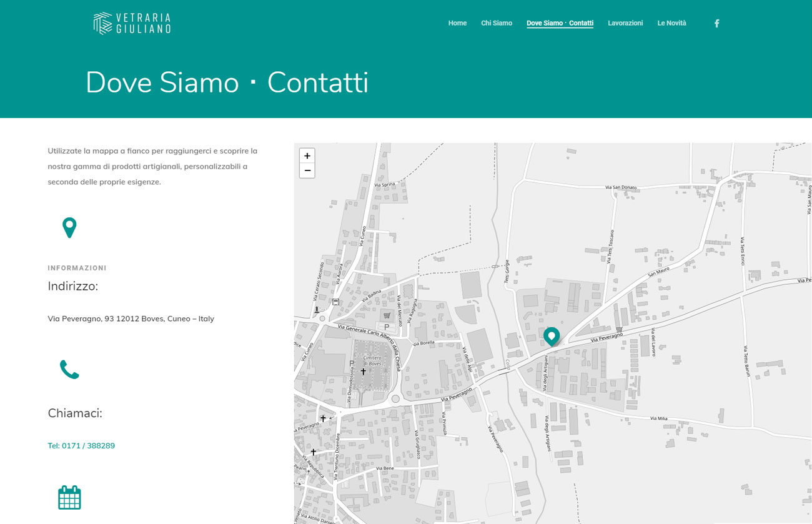The image size is (812, 524).
Task: Click the shopping cart icon near Via del Mercato
Action: (x=387, y=315)
